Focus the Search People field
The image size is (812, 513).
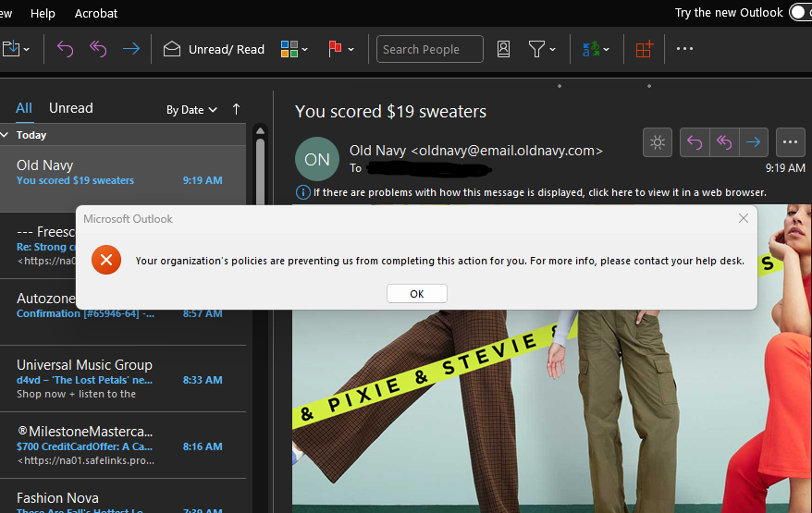point(430,49)
